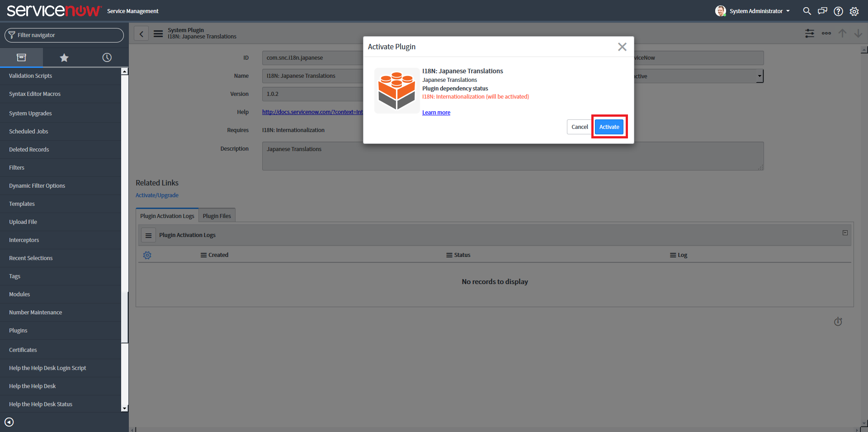Open the form context menu hamburger

(158, 33)
